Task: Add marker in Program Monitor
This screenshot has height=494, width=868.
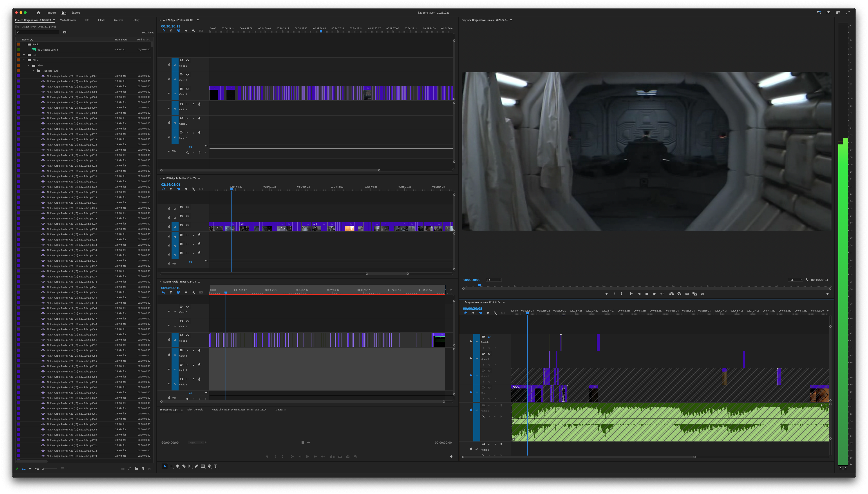Action: click(606, 294)
